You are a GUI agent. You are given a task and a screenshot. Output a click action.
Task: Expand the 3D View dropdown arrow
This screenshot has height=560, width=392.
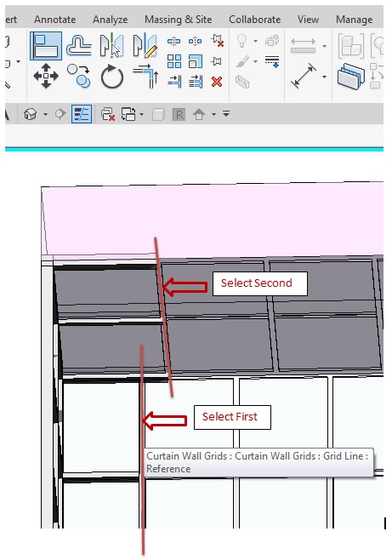(45, 115)
